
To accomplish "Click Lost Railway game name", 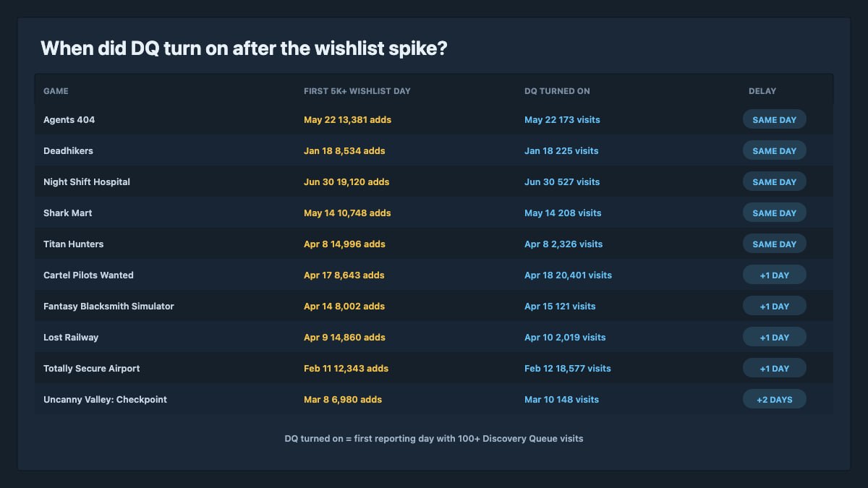I will [71, 338].
